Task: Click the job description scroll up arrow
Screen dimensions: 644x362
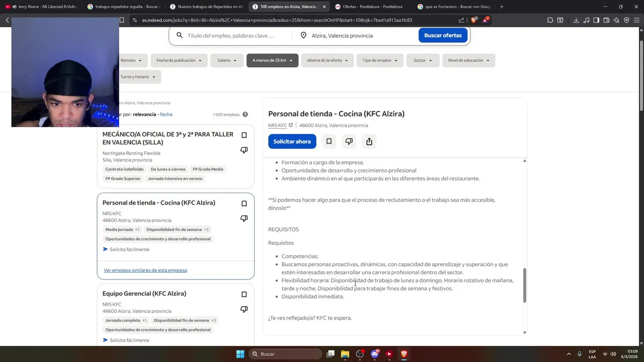Action: [525, 161]
